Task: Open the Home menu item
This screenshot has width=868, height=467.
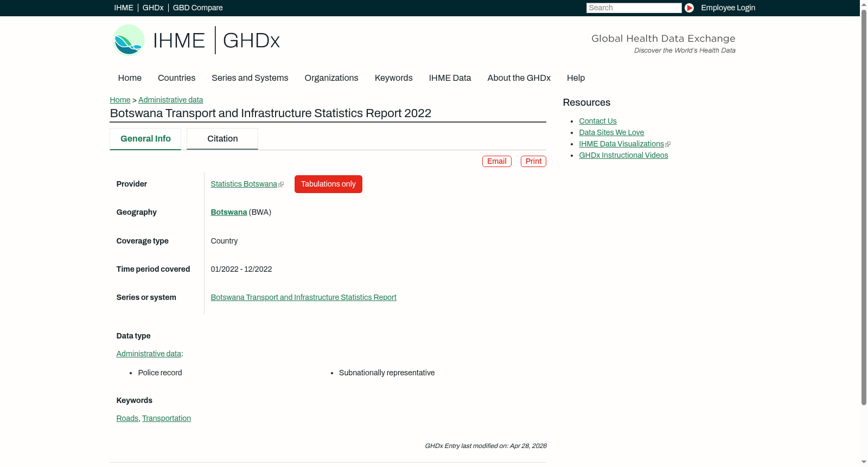Action: [x=130, y=78]
